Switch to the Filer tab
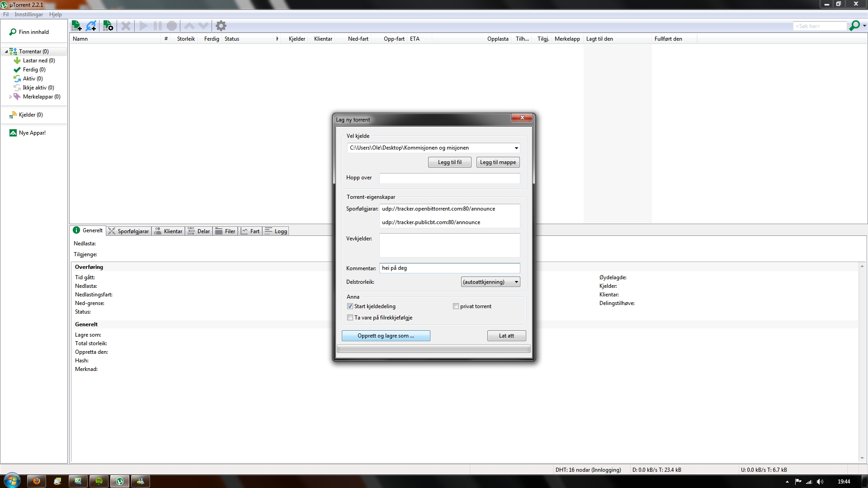 click(225, 231)
